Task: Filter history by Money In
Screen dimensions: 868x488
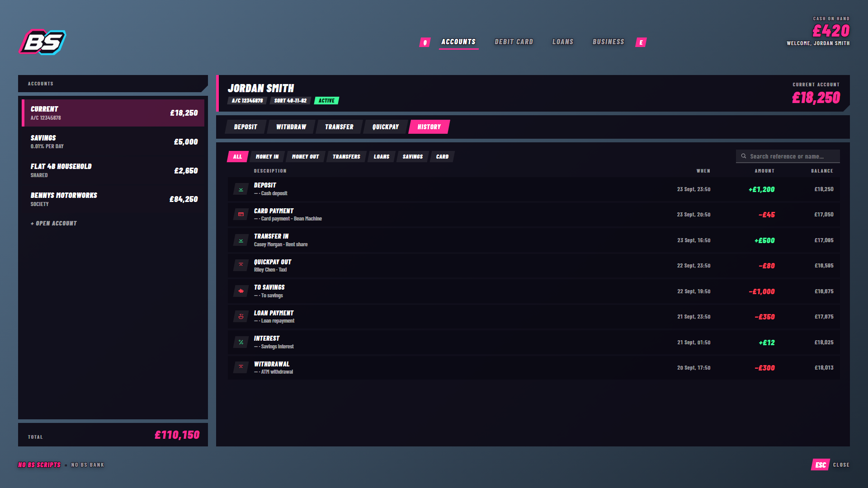Action: [x=267, y=157]
